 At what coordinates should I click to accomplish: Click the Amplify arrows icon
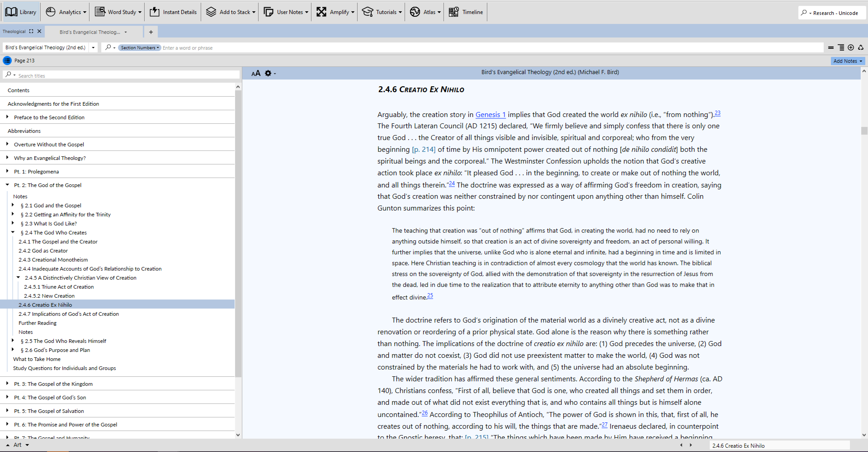(321, 12)
